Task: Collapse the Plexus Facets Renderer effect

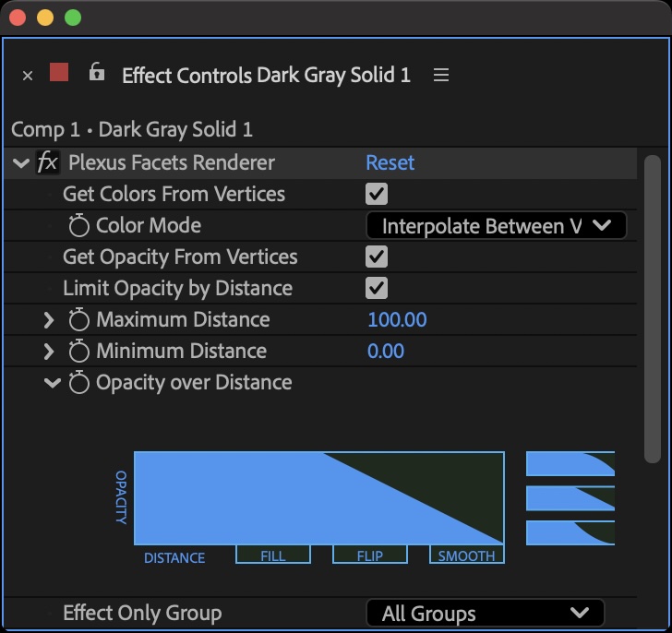Action: [x=20, y=162]
